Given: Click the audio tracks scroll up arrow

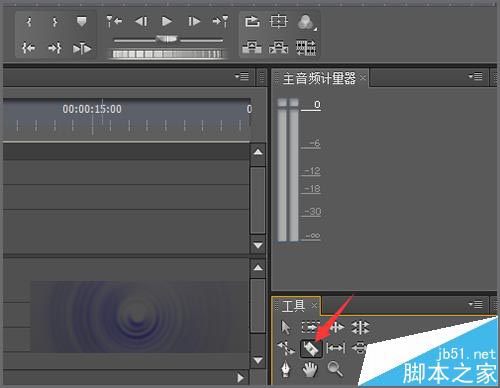Looking at the screenshot, I should coord(258,268).
